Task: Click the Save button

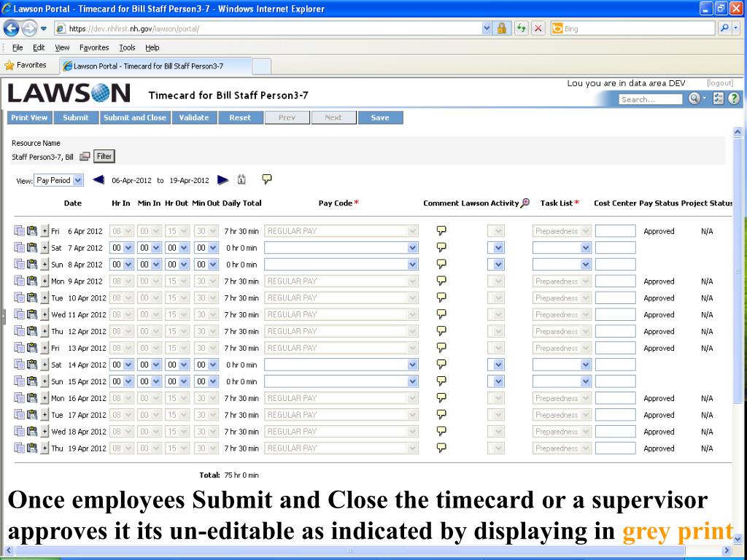Action: pos(380,117)
